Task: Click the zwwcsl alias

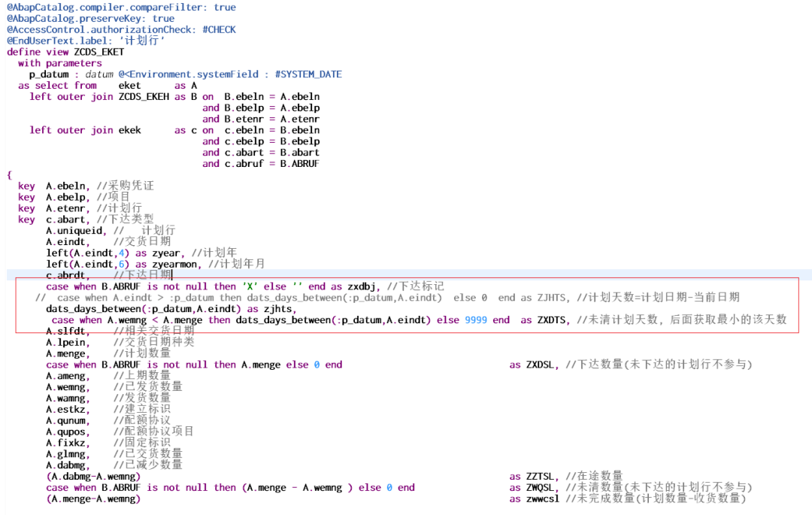Action: pyautogui.click(x=543, y=499)
